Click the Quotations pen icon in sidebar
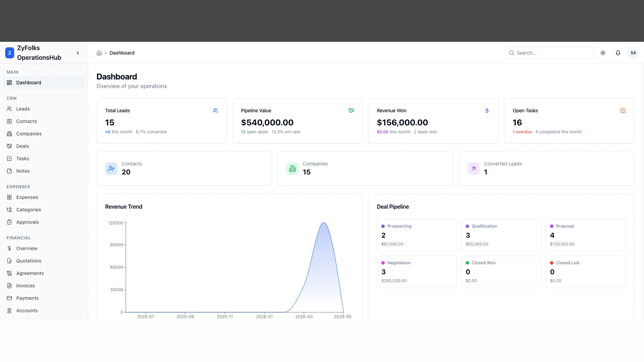This screenshot has height=362, width=644. point(9,261)
